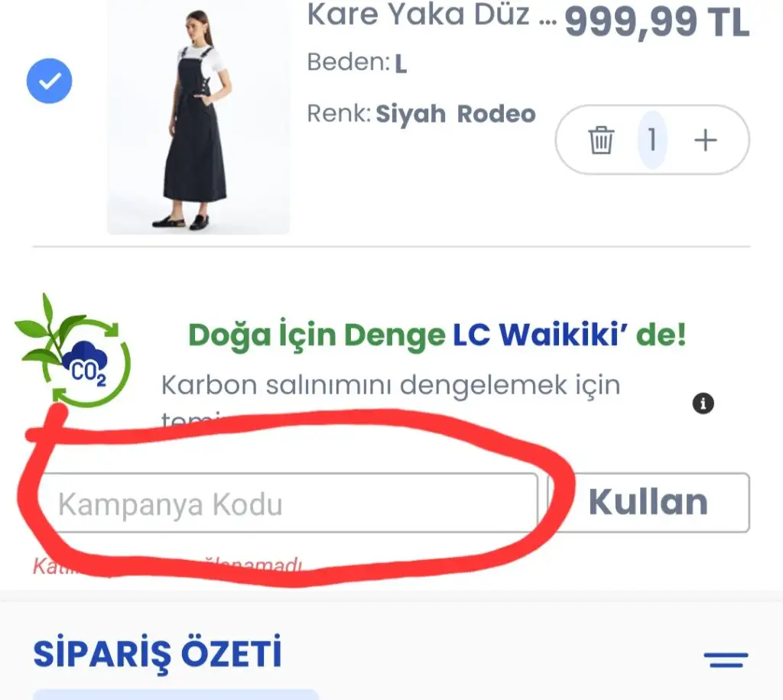Viewport: 783px width, 700px height.
Task: Uncheck the blue product selection checkmark
Action: (x=50, y=81)
